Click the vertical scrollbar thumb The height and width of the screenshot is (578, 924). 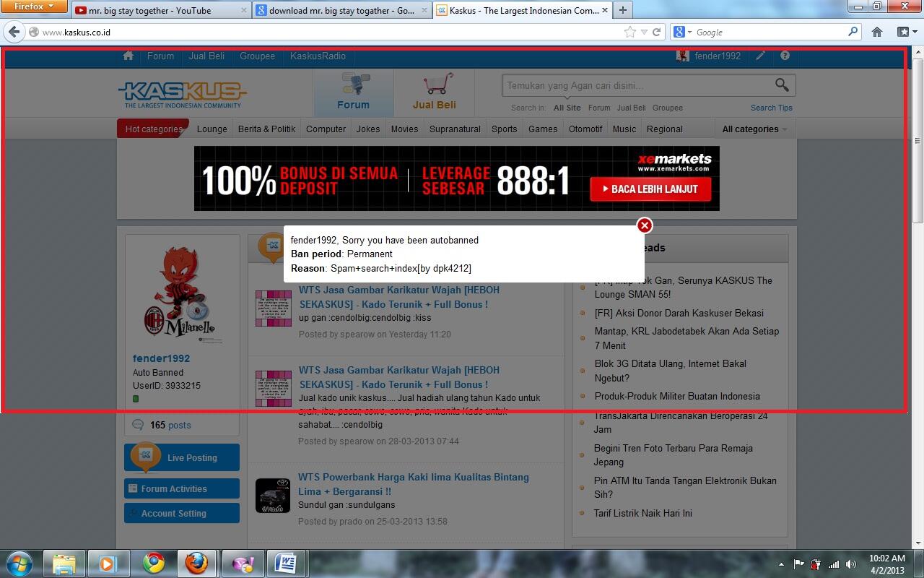pyautogui.click(x=918, y=139)
